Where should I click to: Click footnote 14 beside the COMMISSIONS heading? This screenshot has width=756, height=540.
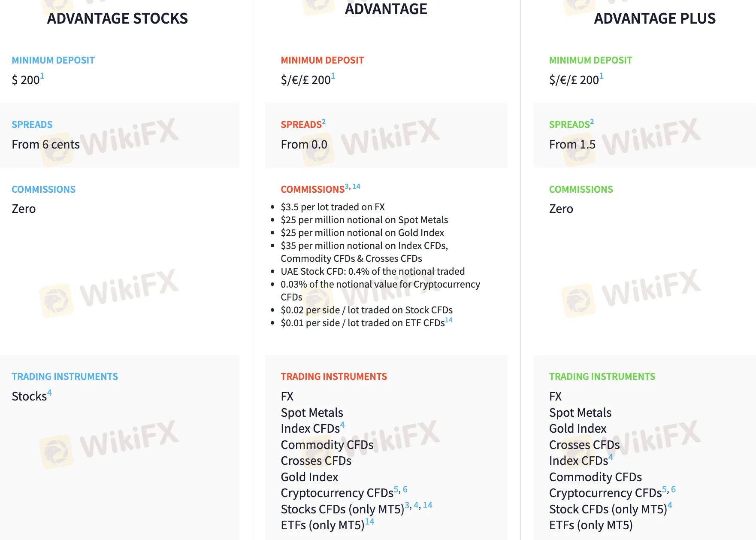tap(357, 187)
